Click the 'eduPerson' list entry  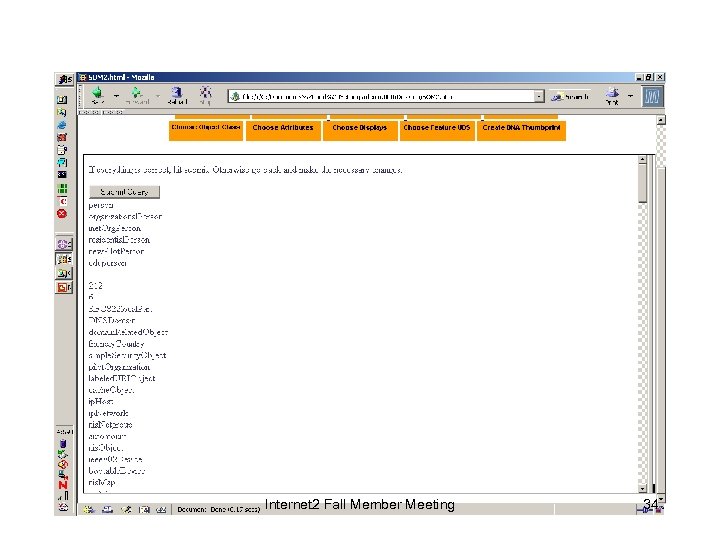point(107,263)
